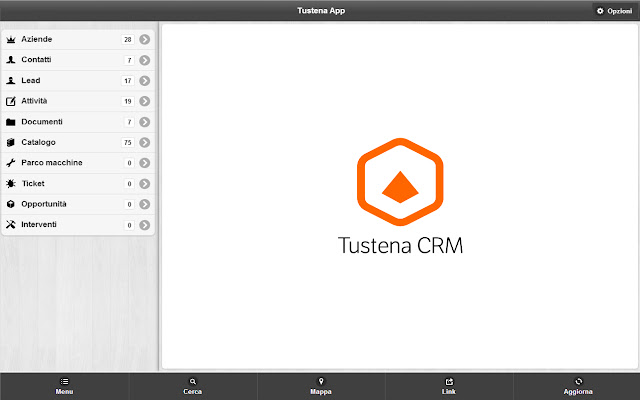Expand Opportunità with its arrow button

click(x=144, y=204)
